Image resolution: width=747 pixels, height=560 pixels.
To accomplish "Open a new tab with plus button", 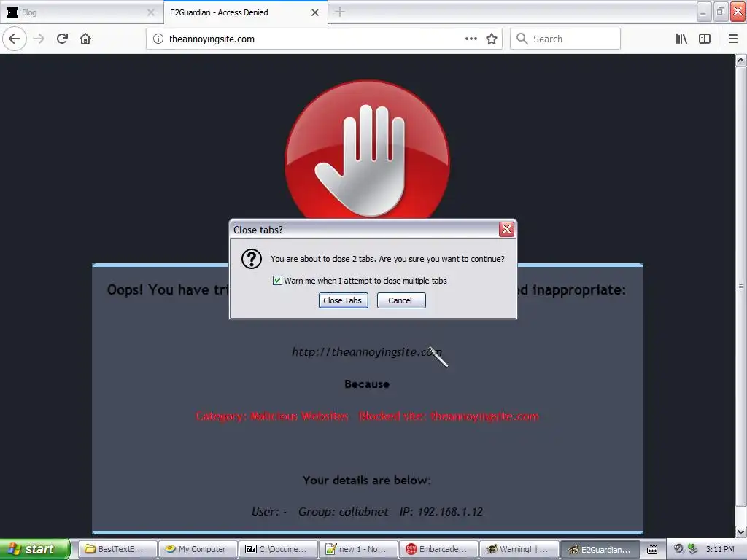I will pos(340,12).
